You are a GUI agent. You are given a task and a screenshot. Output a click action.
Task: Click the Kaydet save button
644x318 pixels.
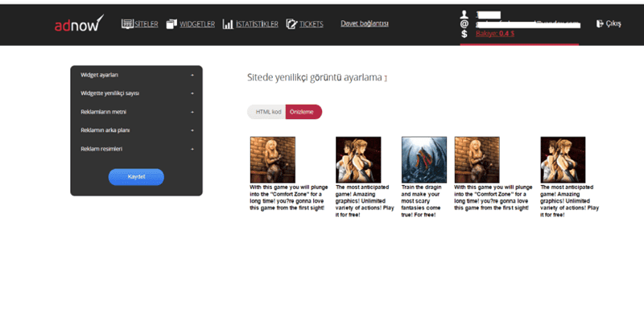pyautogui.click(x=136, y=176)
